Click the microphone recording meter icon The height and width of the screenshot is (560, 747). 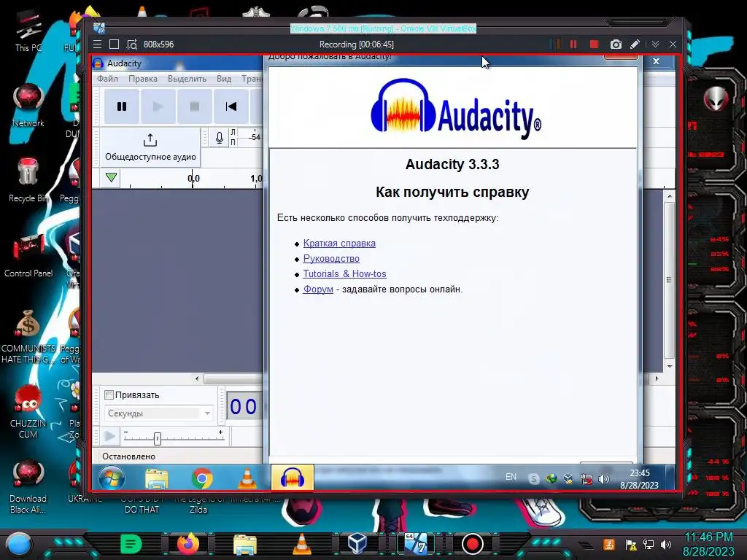tap(219, 138)
